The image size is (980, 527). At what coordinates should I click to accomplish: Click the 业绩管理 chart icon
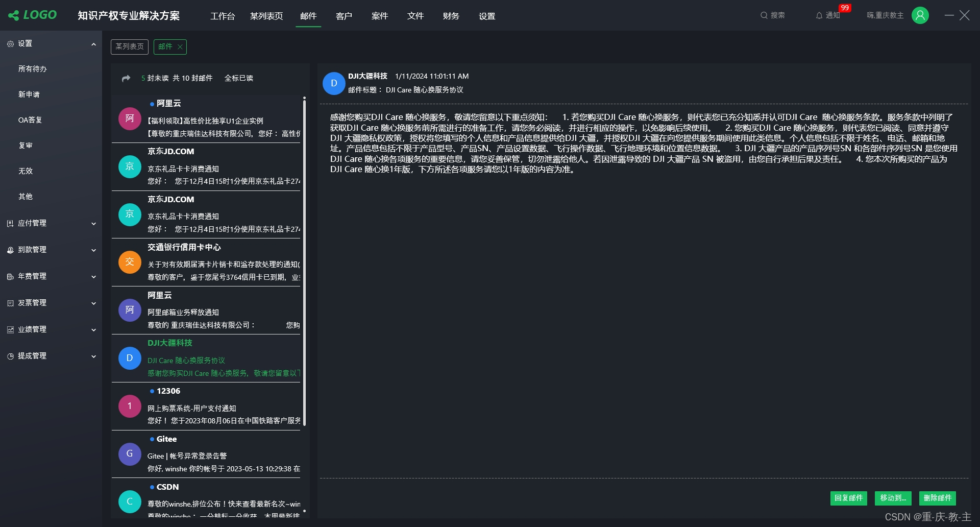[10, 330]
